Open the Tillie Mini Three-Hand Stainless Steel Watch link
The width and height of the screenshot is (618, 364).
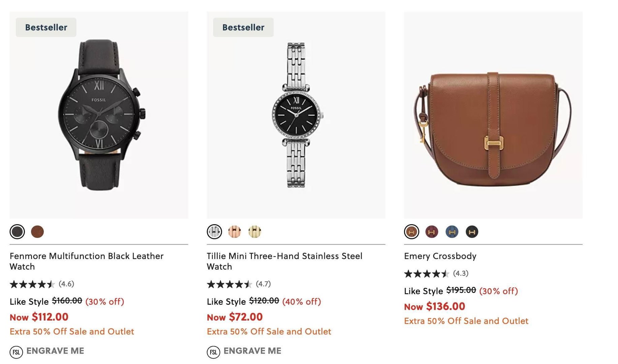[284, 261]
